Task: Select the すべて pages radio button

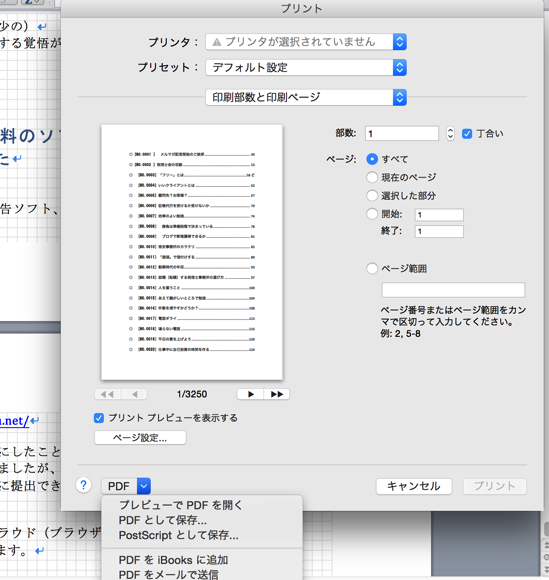Action: 372,159
